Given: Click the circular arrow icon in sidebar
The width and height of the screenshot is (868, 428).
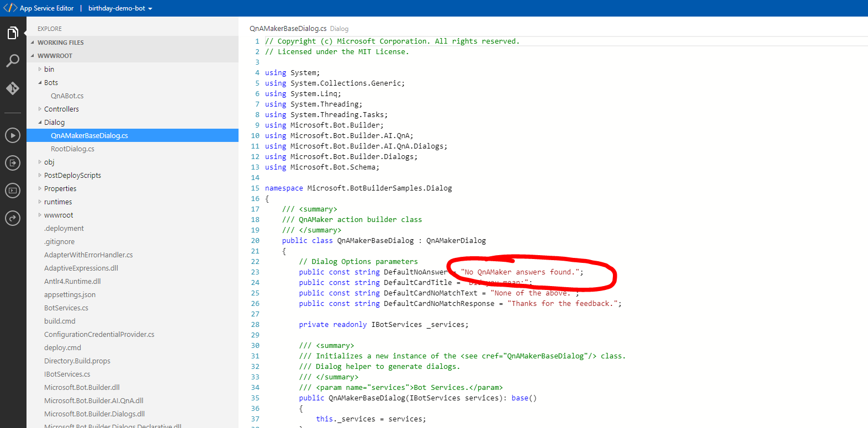Looking at the screenshot, I should [13, 218].
